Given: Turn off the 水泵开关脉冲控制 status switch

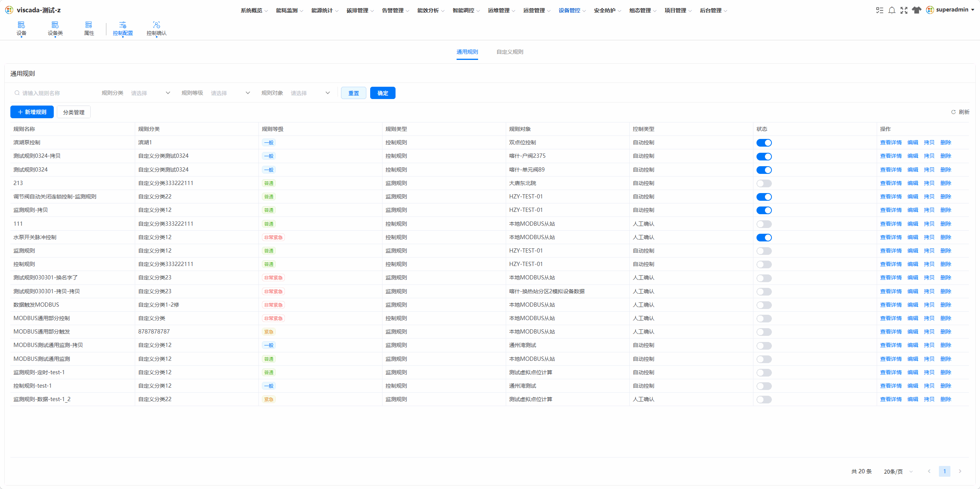Looking at the screenshot, I should (764, 238).
